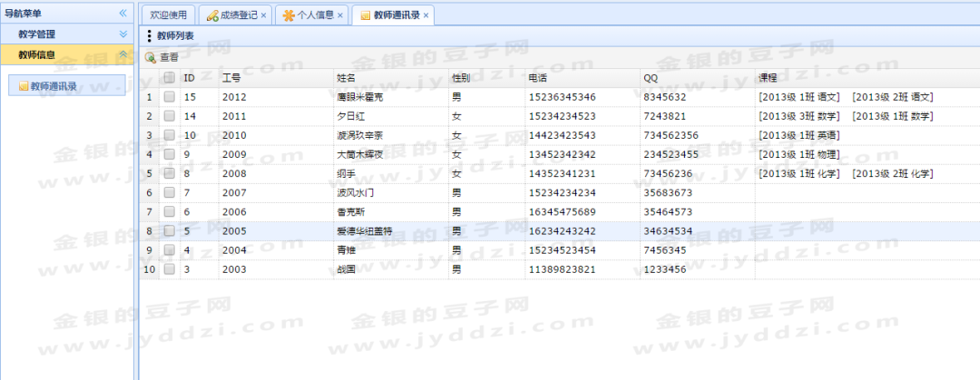The image size is (980, 380).
Task: Click the 个人信息 tab star icon
Action: tap(289, 15)
